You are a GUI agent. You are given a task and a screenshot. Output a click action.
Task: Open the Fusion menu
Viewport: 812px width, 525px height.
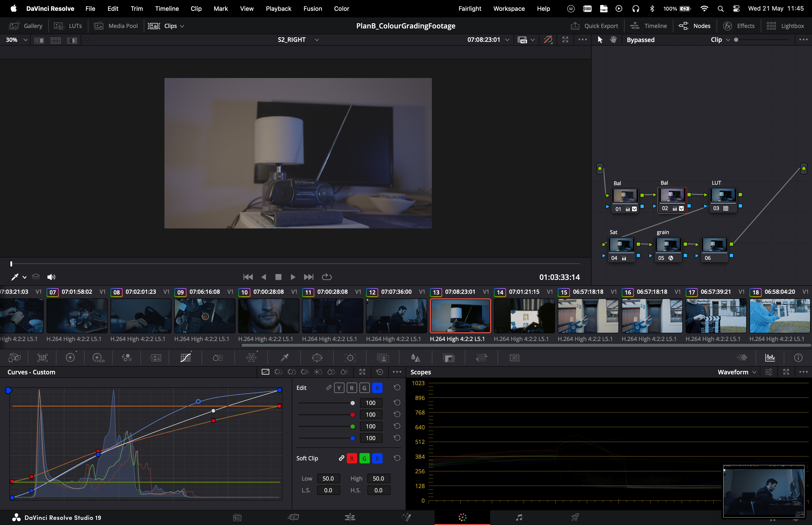click(312, 8)
